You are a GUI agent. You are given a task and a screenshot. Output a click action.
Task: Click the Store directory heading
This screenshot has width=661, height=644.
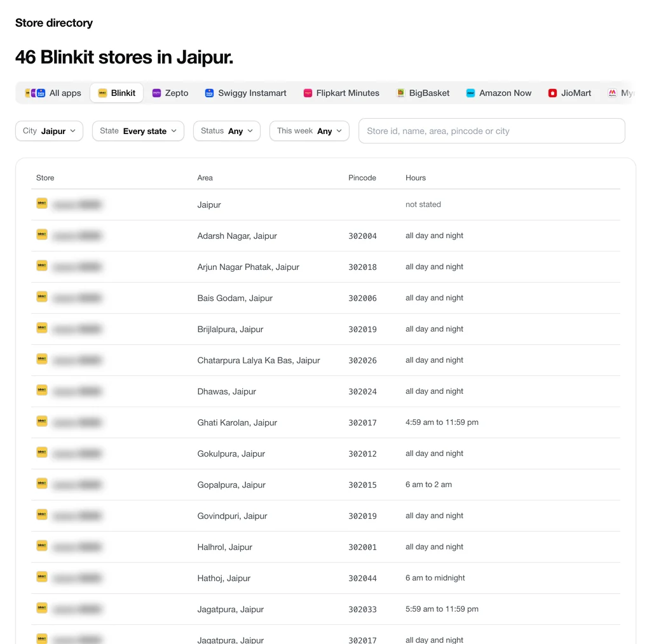(54, 23)
